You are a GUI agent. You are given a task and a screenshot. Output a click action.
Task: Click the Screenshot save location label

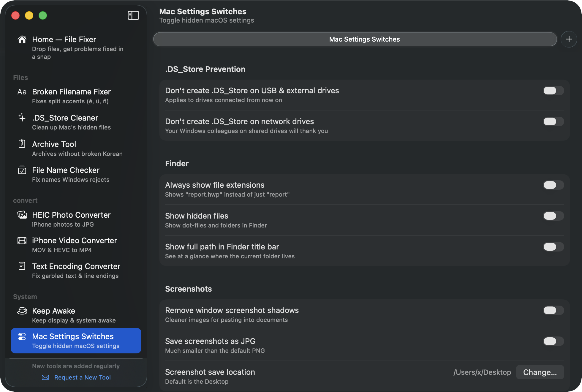click(210, 372)
